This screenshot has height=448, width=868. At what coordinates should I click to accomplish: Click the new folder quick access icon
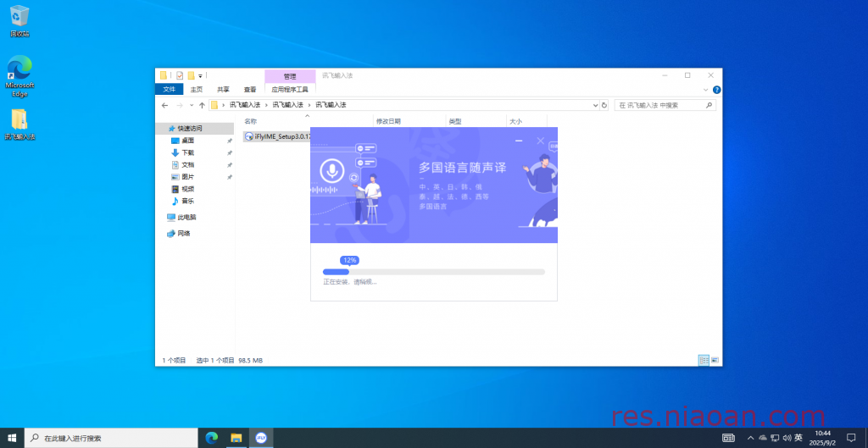(x=191, y=75)
